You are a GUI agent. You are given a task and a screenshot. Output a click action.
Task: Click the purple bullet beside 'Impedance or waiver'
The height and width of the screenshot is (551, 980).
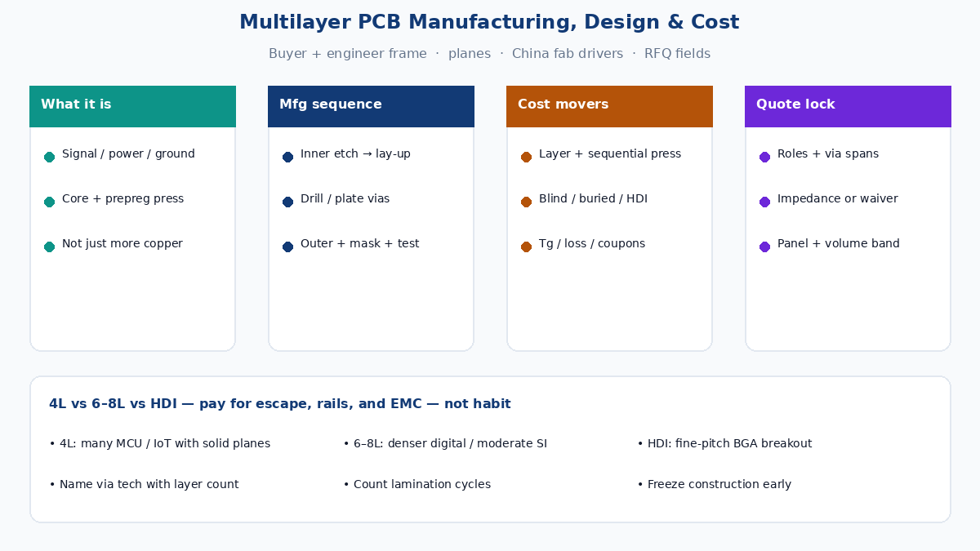click(764, 202)
